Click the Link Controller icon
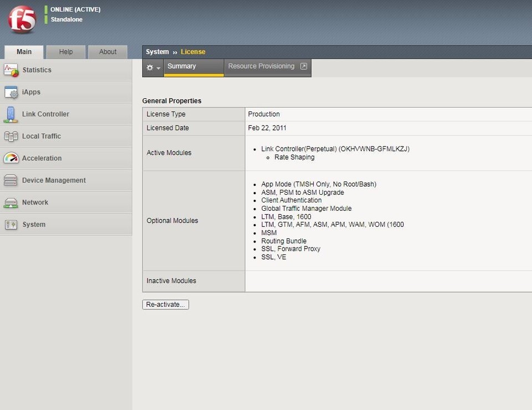The image size is (532, 410). [x=11, y=114]
